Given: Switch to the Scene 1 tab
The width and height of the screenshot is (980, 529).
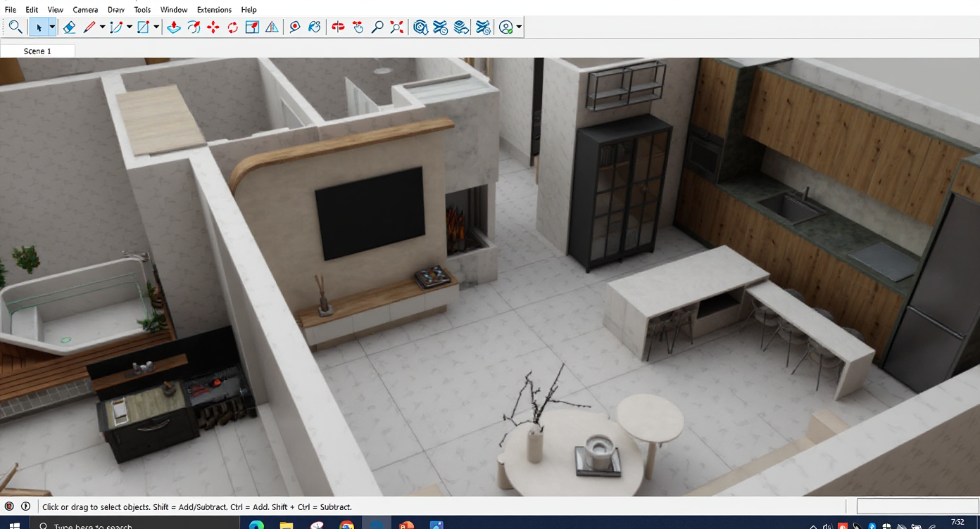Looking at the screenshot, I should click(x=37, y=51).
